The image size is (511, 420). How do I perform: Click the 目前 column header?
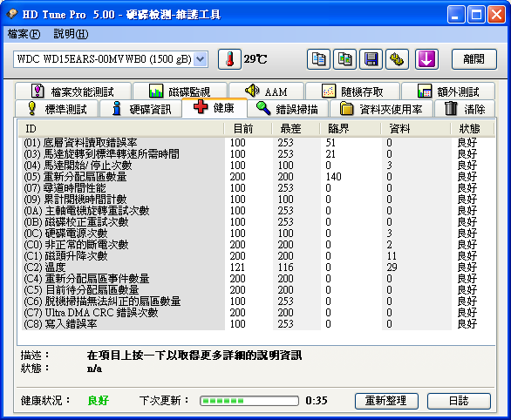(x=248, y=129)
